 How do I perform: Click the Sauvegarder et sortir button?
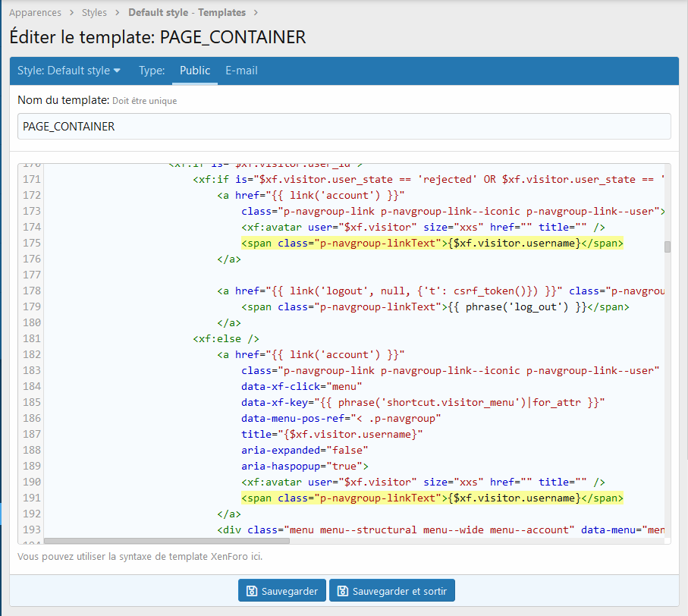[392, 590]
